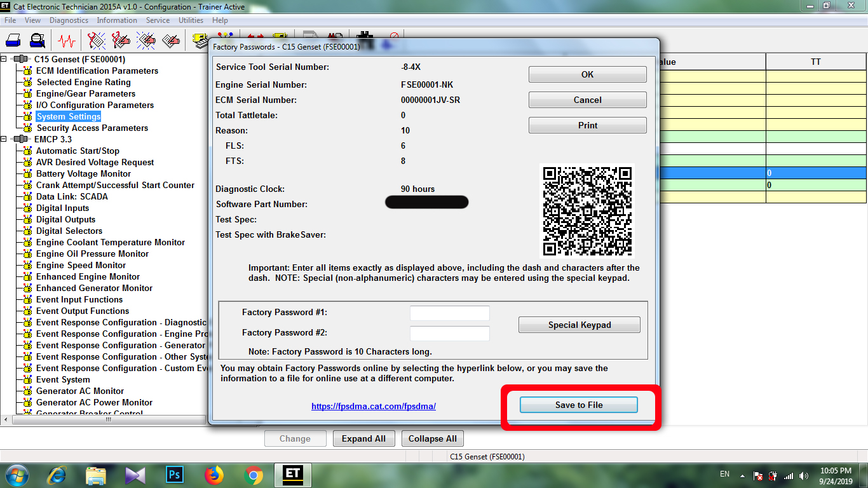Image resolution: width=868 pixels, height=488 pixels.
Task: Open the View menu
Action: coord(32,20)
